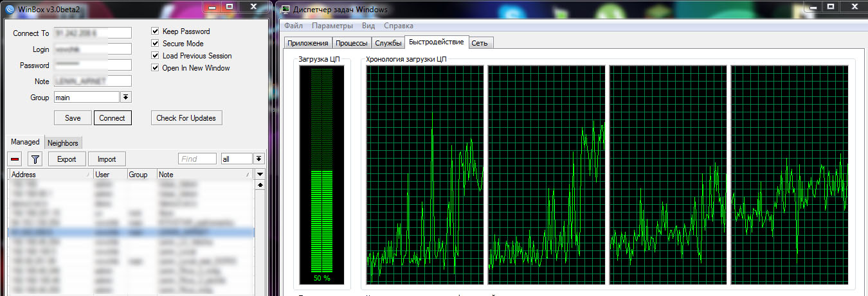Select the Сеть tab
The image size is (868, 296).
(x=480, y=43)
